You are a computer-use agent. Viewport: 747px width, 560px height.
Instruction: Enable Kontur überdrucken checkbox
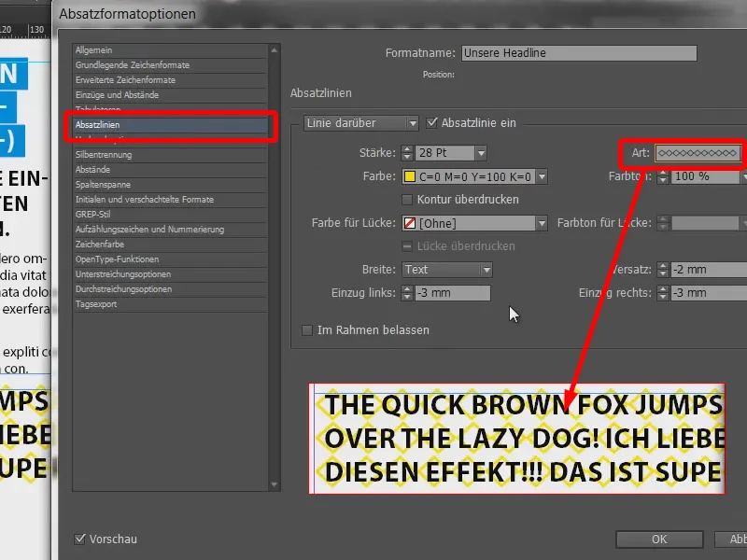pyautogui.click(x=407, y=200)
